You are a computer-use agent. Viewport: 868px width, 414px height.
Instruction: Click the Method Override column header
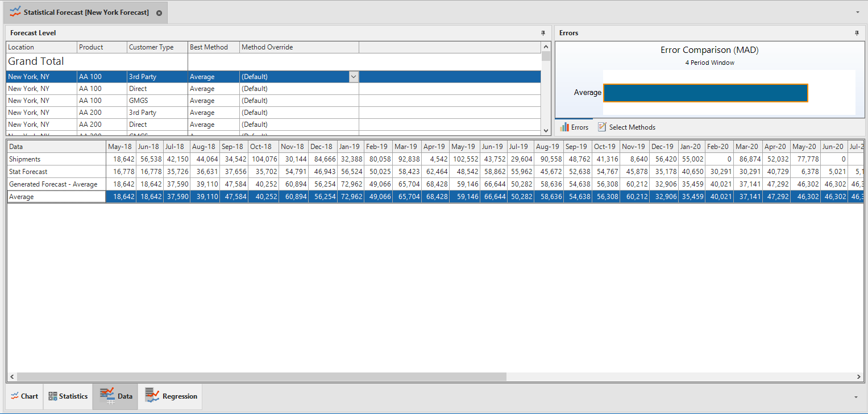point(299,47)
